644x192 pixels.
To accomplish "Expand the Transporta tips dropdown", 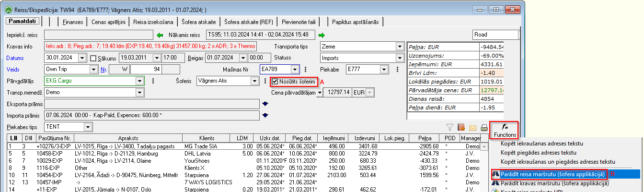I will [x=400, y=47].
